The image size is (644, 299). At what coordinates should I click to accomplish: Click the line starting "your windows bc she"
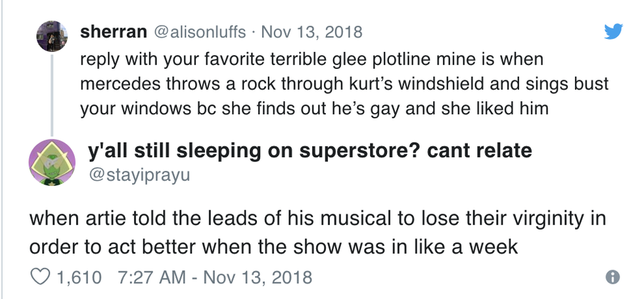[314, 108]
